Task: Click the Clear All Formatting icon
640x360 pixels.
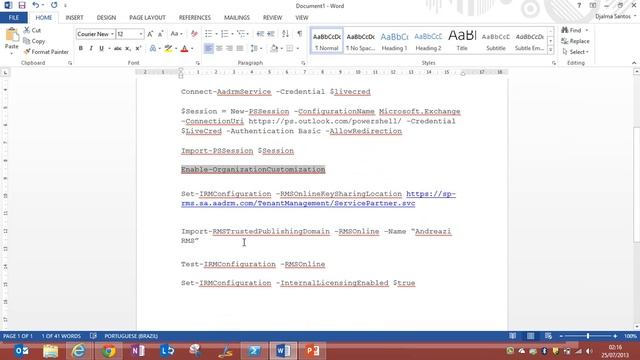Action: 194,34
